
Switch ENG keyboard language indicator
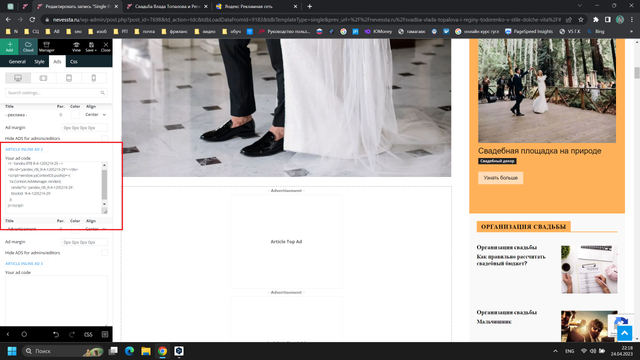(x=569, y=351)
